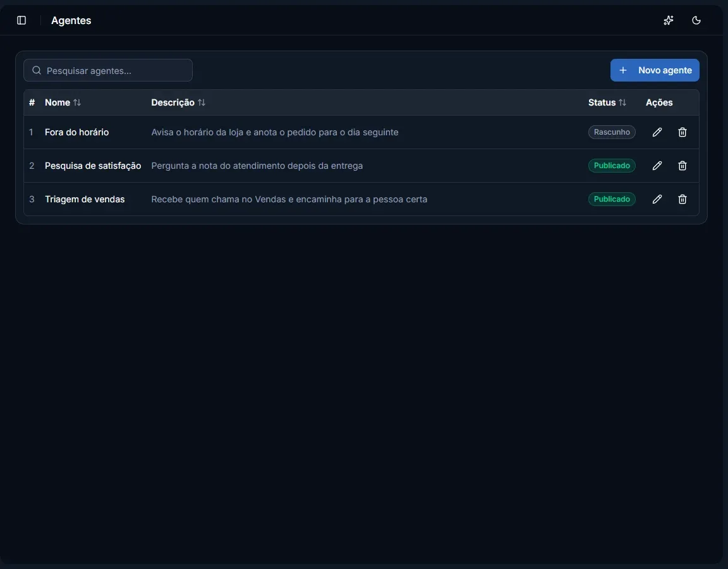Sort the table by Nome column
Image resolution: width=728 pixels, height=569 pixels.
63,102
